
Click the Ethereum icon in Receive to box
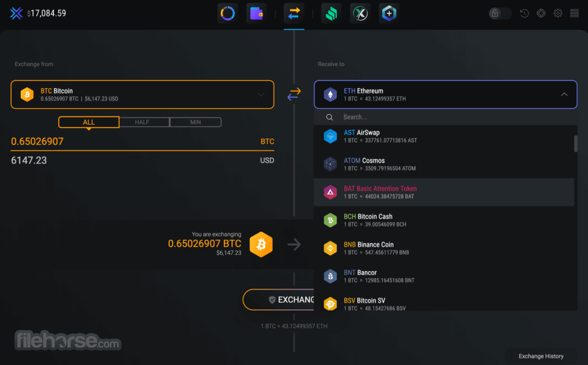(x=330, y=94)
